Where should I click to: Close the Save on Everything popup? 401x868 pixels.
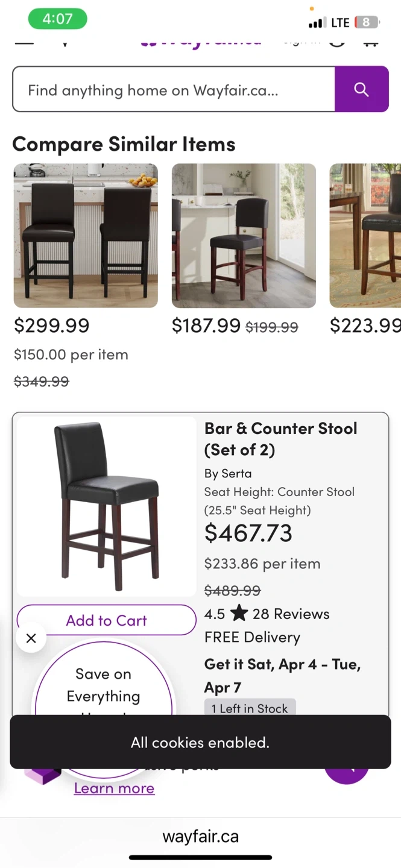click(x=31, y=638)
